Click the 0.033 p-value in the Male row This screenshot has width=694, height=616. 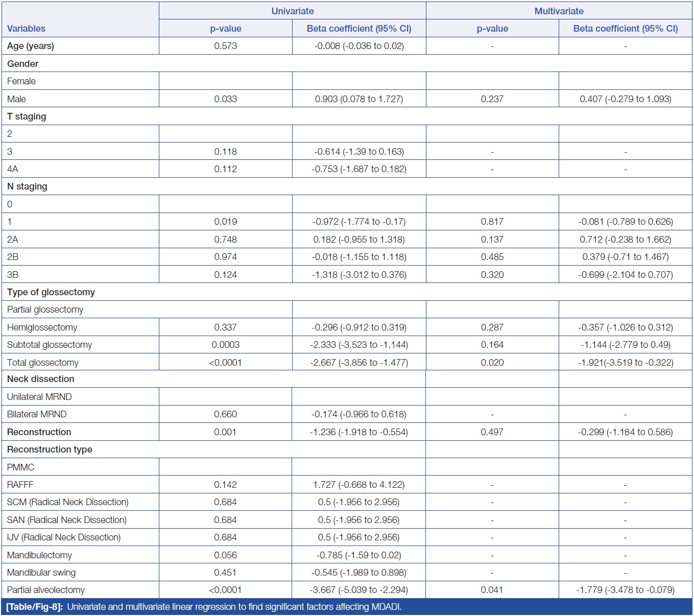[225, 99]
